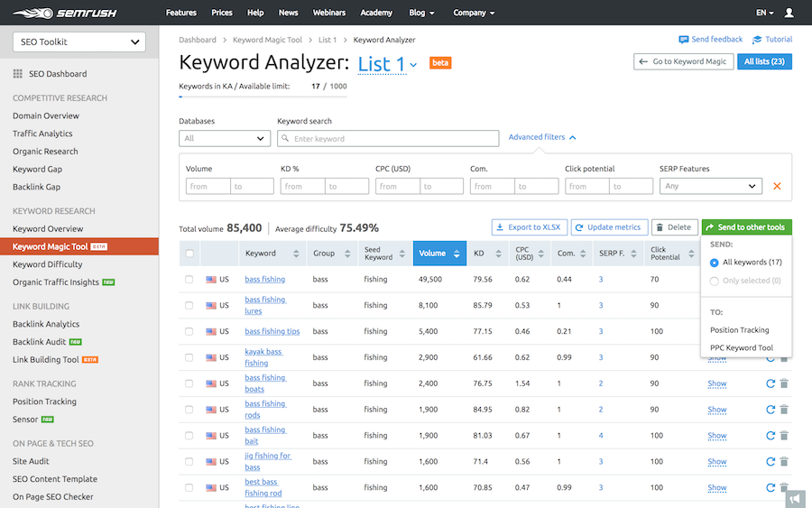This screenshot has width=812, height=508.
Task: Check the bass fishing tips row checkbox
Action: click(x=189, y=331)
